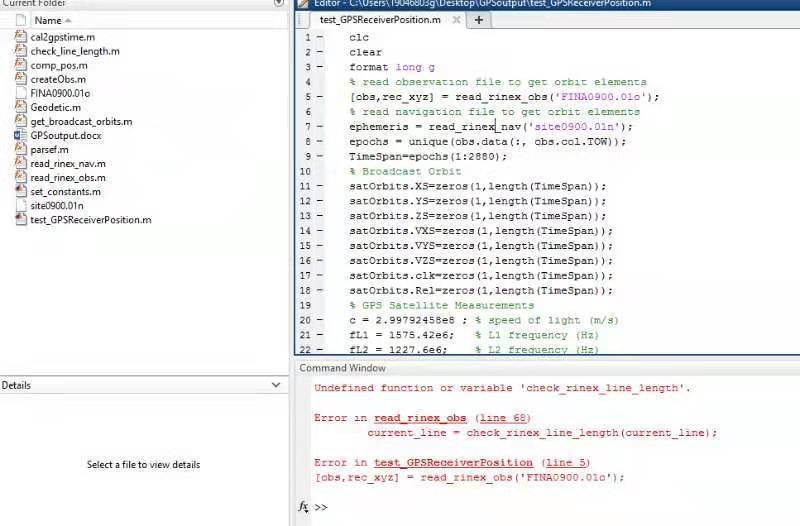
Task: Click the Editor window title bar path
Action: click(482, 4)
